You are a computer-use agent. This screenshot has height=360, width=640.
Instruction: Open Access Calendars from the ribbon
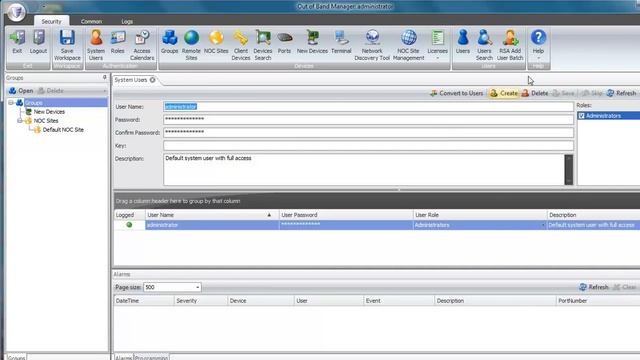coord(142,46)
